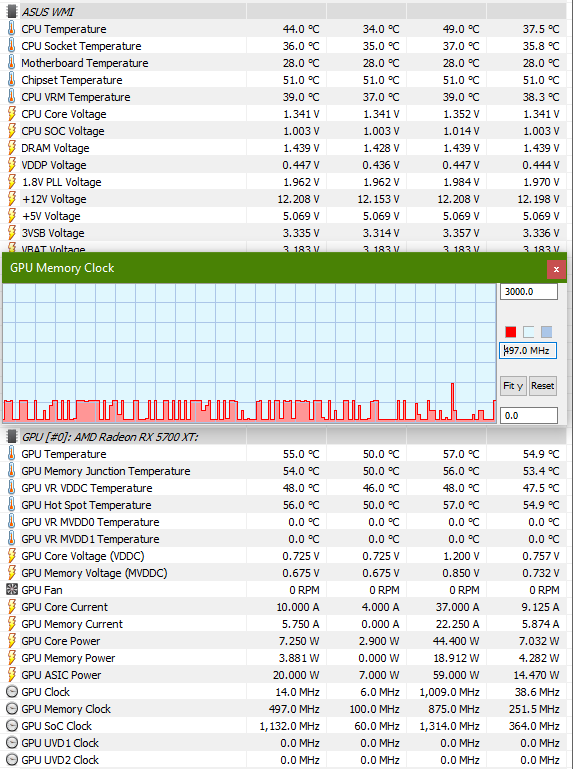Click the CPU Core Voltage lightning icon
Viewport: 573px width, 769px height.
click(12, 114)
